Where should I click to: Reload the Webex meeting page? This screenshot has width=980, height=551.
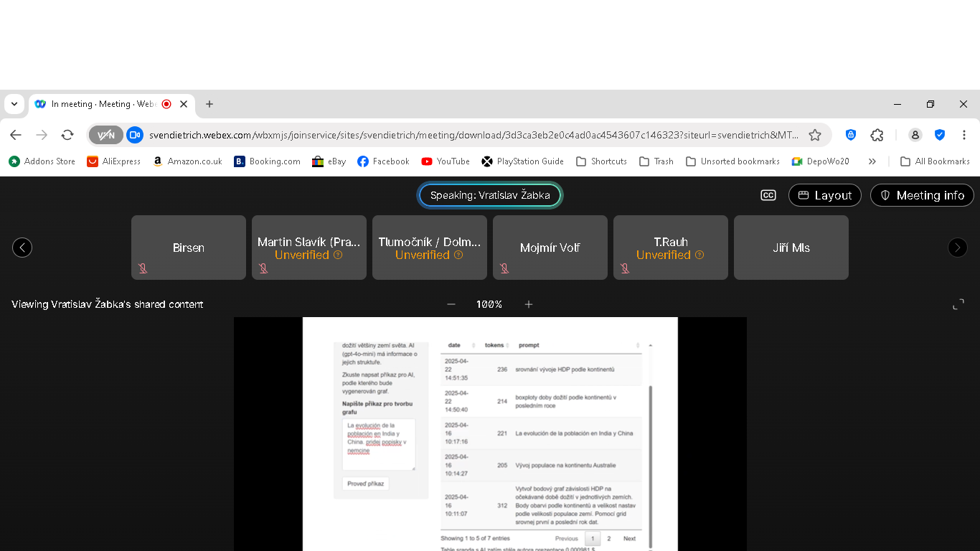click(x=67, y=135)
